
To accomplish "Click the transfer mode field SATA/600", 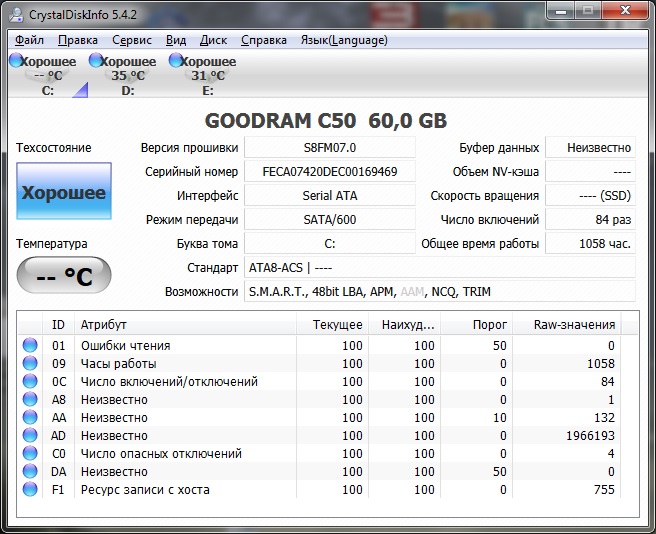I will click(x=330, y=219).
